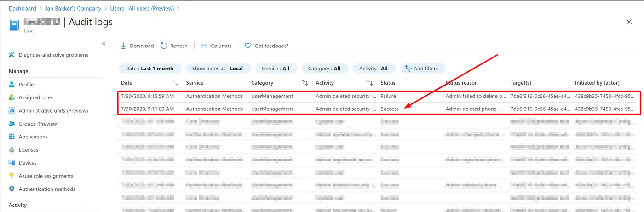Go to Dashboard breadcrumb
Screen dimensions: 644x212
click(x=22, y=8)
